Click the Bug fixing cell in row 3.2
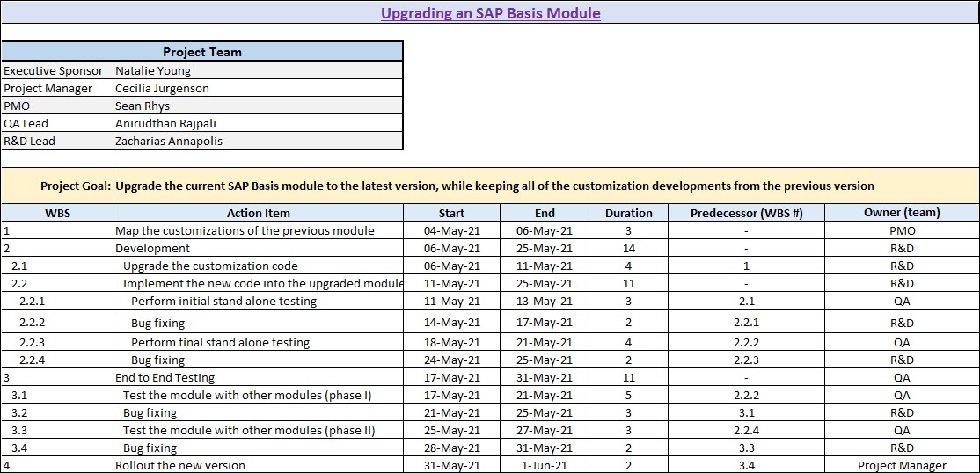Viewport: 980px width, 473px height. [258, 412]
